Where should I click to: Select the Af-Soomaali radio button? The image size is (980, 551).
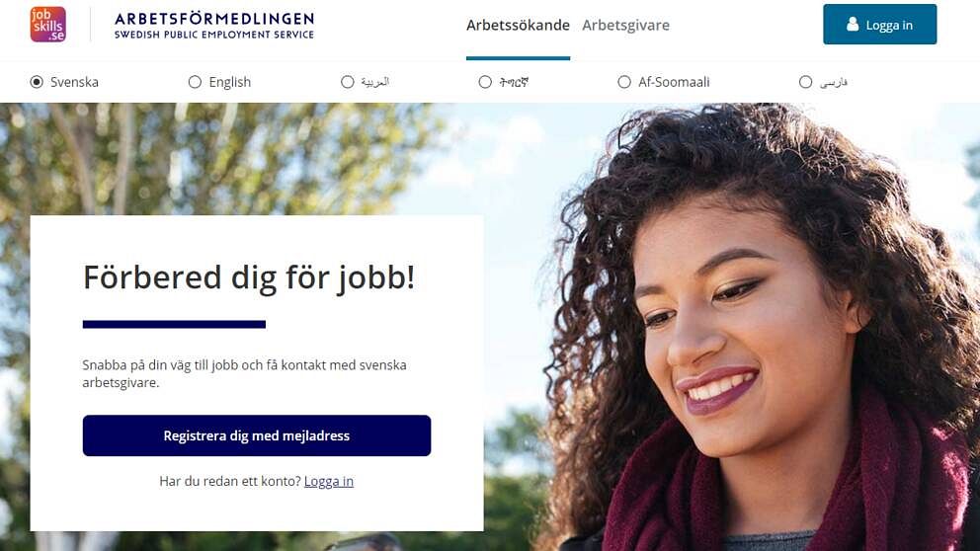(624, 82)
